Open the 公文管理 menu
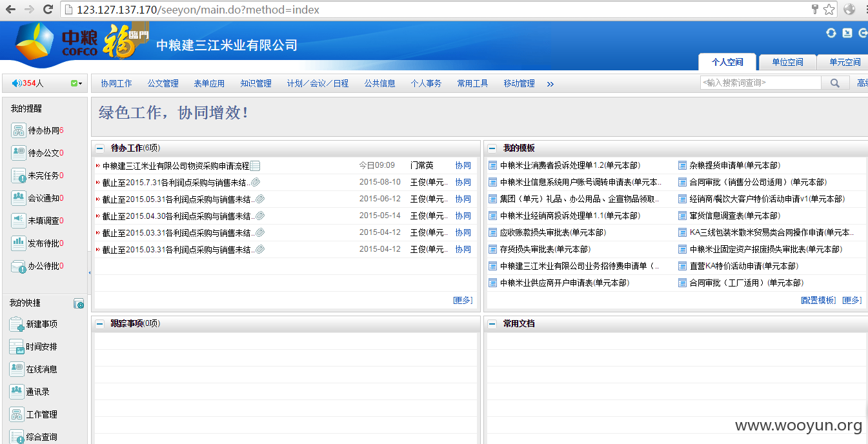Viewport: 868px width, 444px height. pos(163,83)
